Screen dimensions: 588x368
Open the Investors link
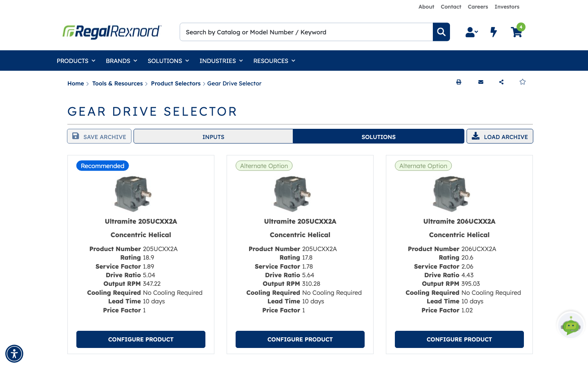click(507, 7)
